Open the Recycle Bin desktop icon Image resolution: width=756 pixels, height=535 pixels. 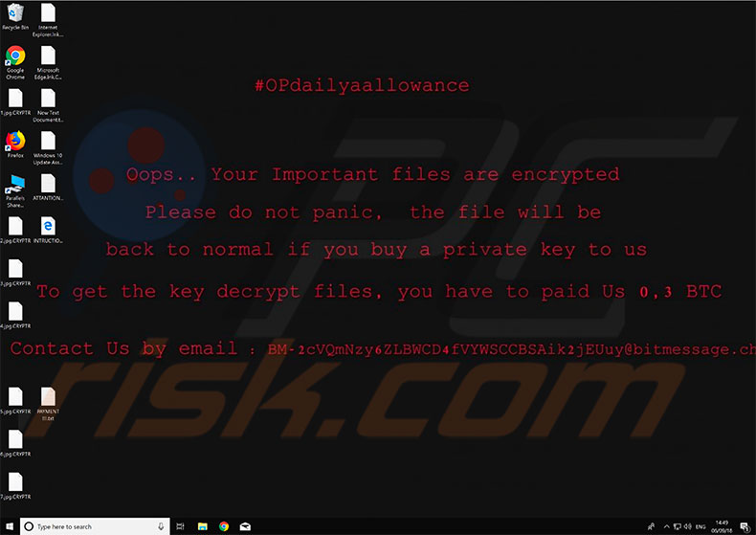coord(15,17)
